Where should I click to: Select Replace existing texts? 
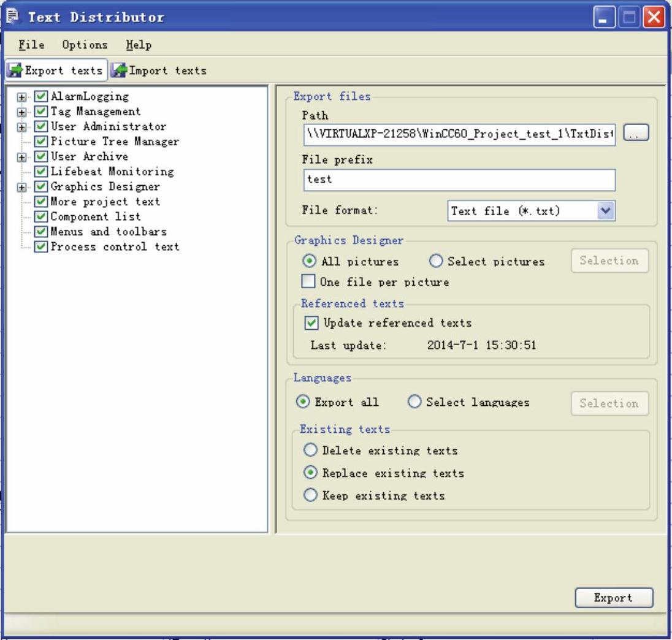(310, 473)
